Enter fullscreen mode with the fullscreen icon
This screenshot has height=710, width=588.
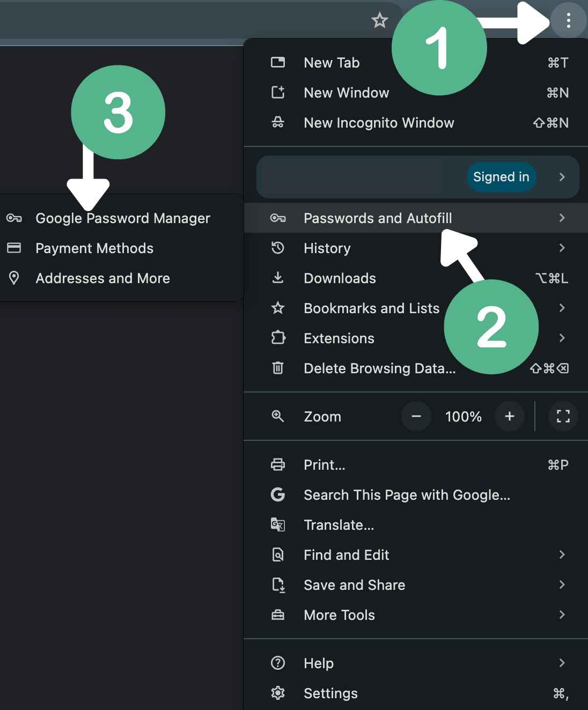pyautogui.click(x=563, y=416)
